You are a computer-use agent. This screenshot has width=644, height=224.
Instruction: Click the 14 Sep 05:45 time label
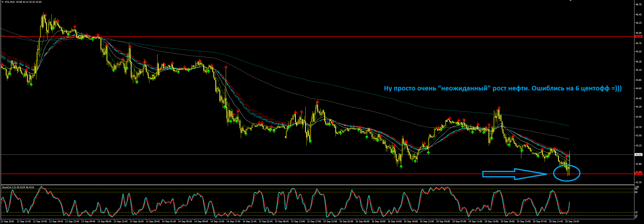click(x=185, y=221)
